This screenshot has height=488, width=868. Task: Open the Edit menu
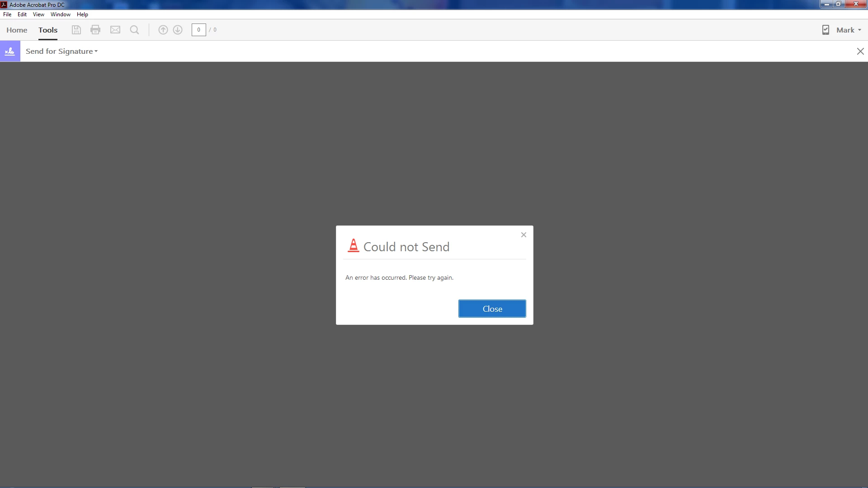pos(22,14)
